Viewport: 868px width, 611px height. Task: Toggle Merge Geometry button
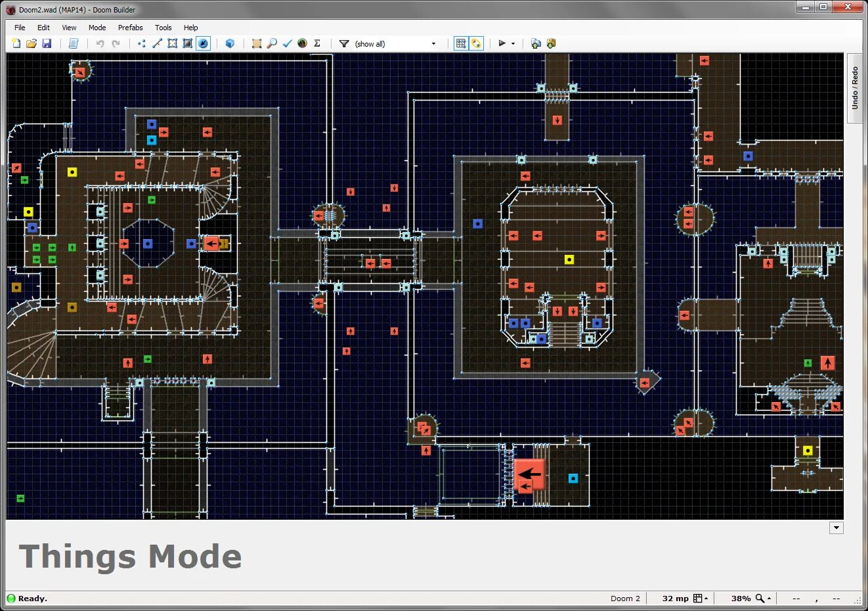click(x=476, y=43)
